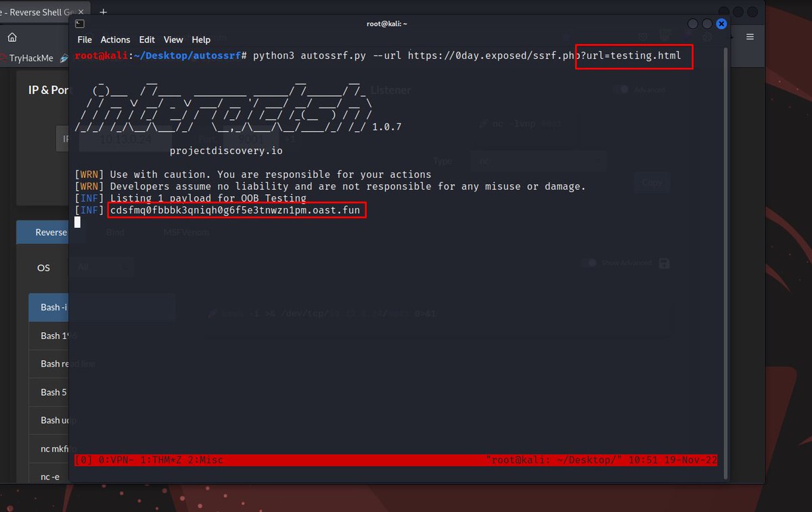
Task: Click the 'projectdiscovery.io' text in the banner
Action: 226,151
